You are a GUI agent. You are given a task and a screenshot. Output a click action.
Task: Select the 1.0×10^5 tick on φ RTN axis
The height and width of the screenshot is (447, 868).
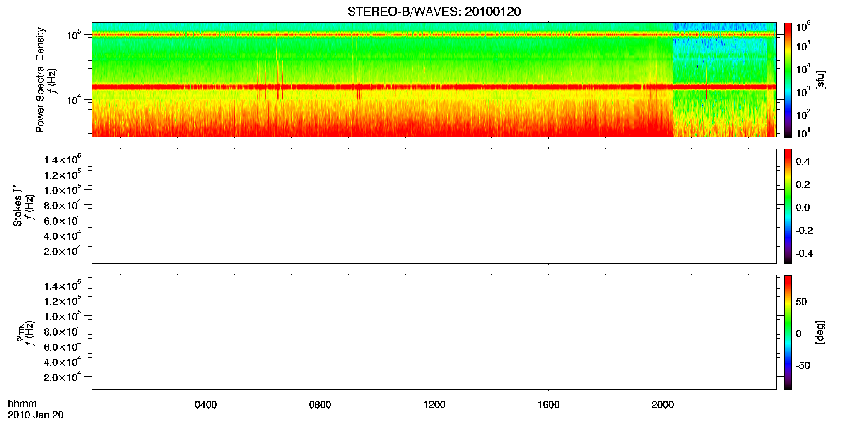[x=63, y=316]
